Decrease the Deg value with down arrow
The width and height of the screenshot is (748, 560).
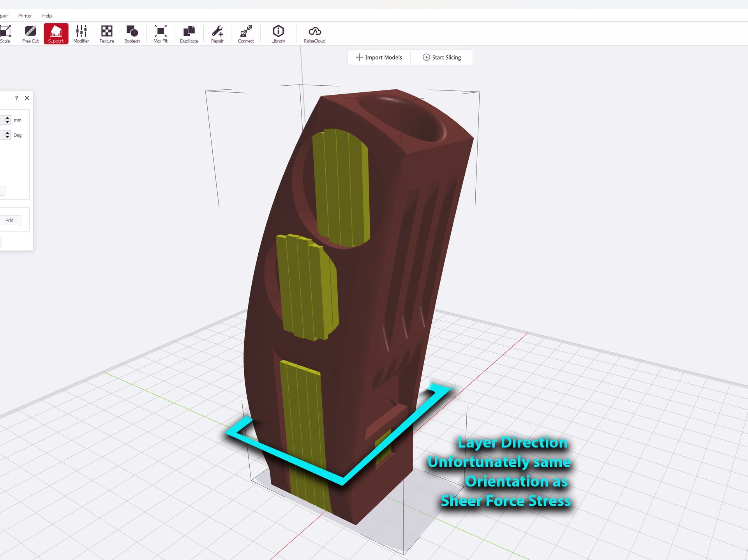pyautogui.click(x=7, y=137)
